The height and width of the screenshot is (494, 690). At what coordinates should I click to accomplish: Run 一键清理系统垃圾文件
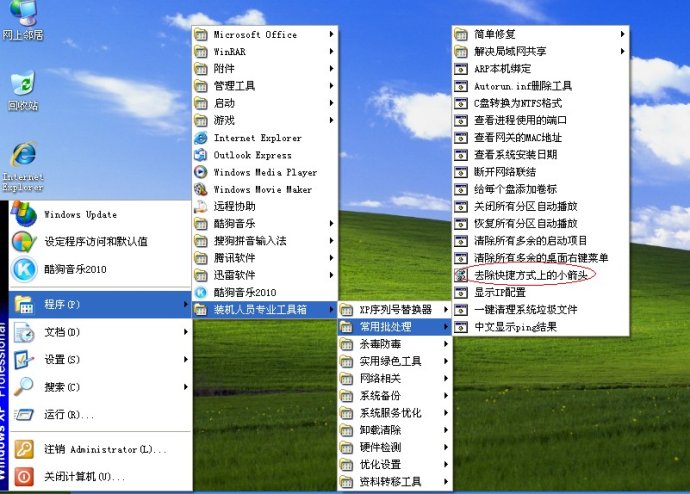pyautogui.click(x=541, y=310)
